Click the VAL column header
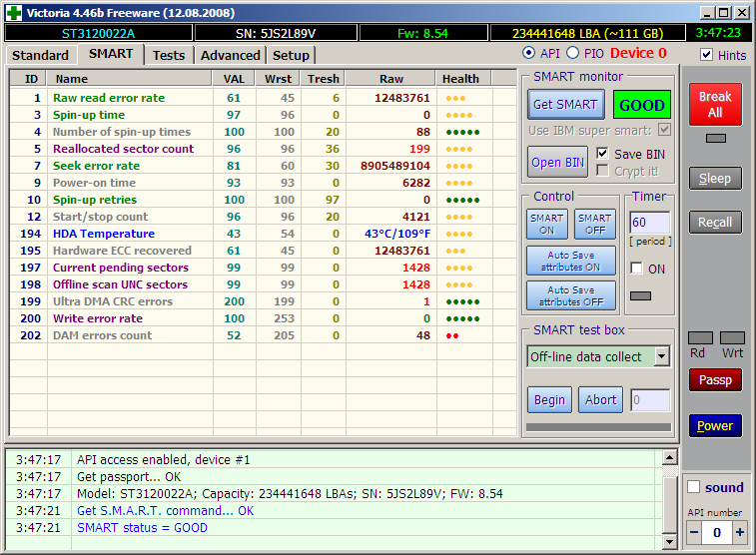This screenshot has width=756, height=555. click(x=234, y=79)
